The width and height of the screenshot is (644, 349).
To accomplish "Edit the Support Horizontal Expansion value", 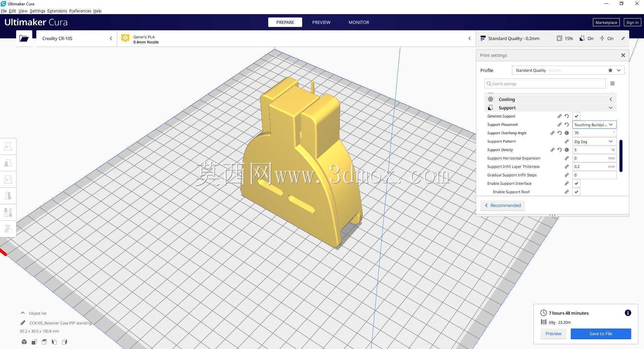I will point(594,158).
